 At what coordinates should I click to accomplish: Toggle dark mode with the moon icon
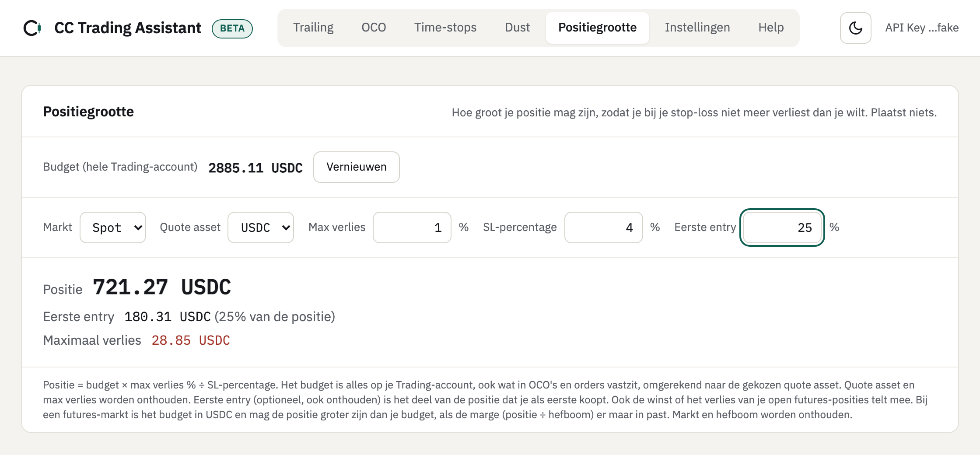click(x=855, y=28)
